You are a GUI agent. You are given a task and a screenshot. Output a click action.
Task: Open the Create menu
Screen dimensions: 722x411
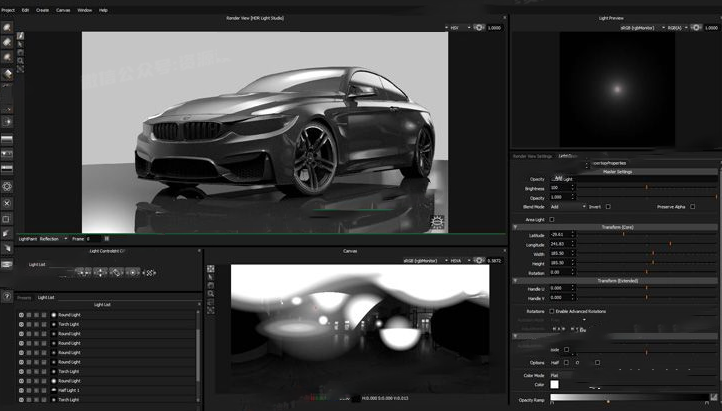coord(42,9)
